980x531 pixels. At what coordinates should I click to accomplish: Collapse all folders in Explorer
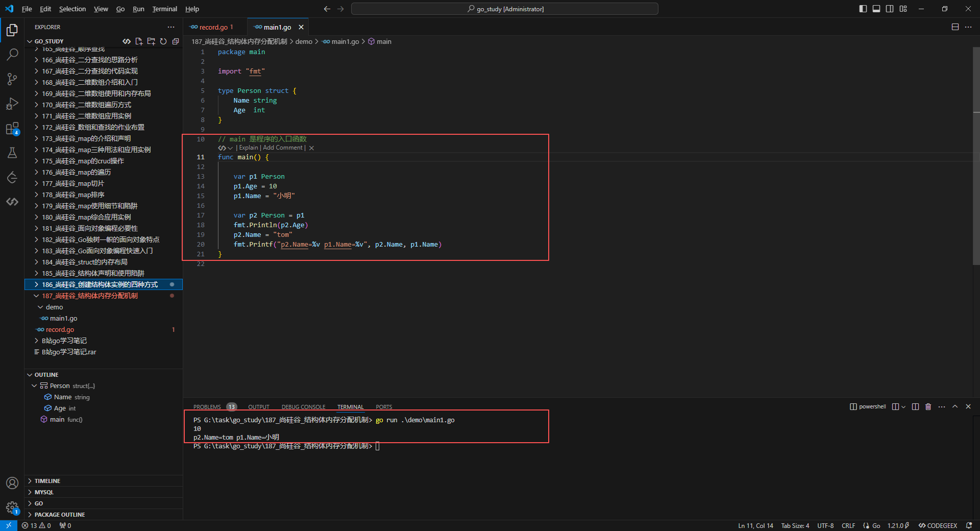click(176, 41)
